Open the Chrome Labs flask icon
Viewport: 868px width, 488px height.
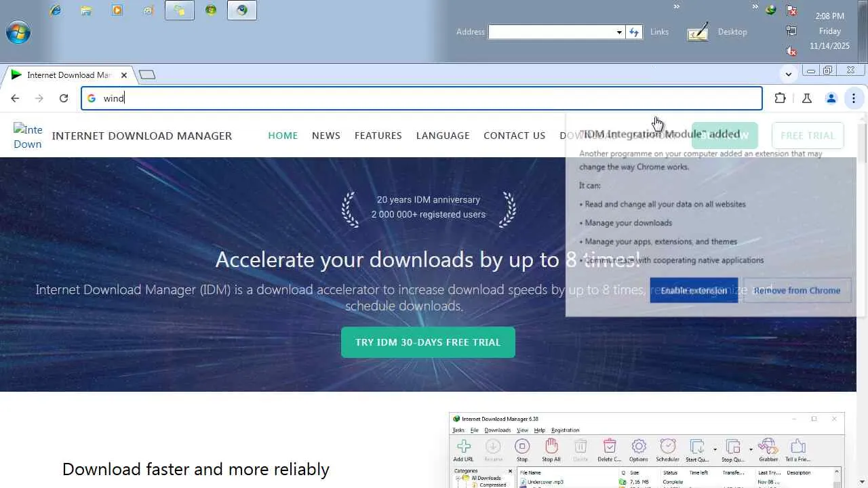click(807, 98)
